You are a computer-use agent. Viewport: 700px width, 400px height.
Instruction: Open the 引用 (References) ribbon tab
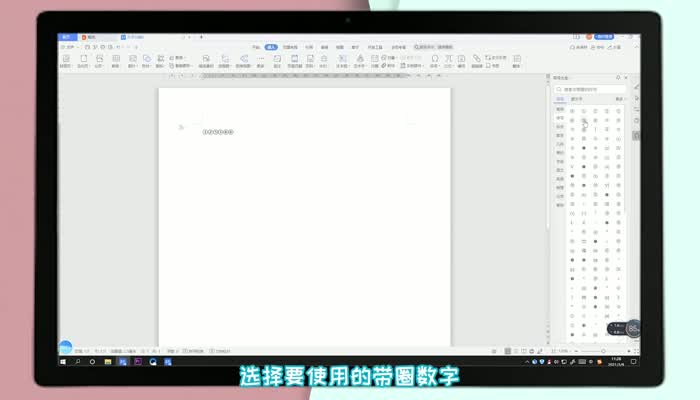[309, 47]
